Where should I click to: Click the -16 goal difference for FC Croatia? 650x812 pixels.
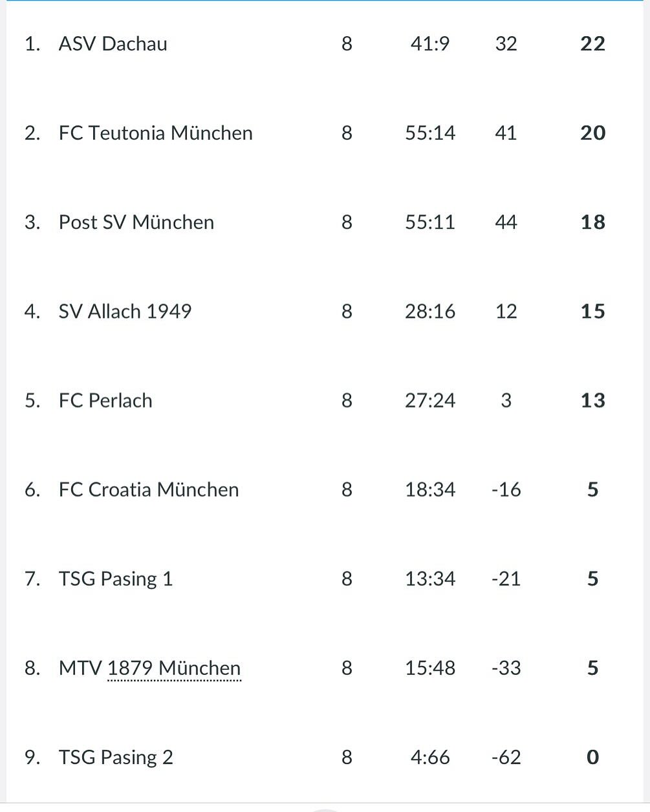(x=506, y=490)
